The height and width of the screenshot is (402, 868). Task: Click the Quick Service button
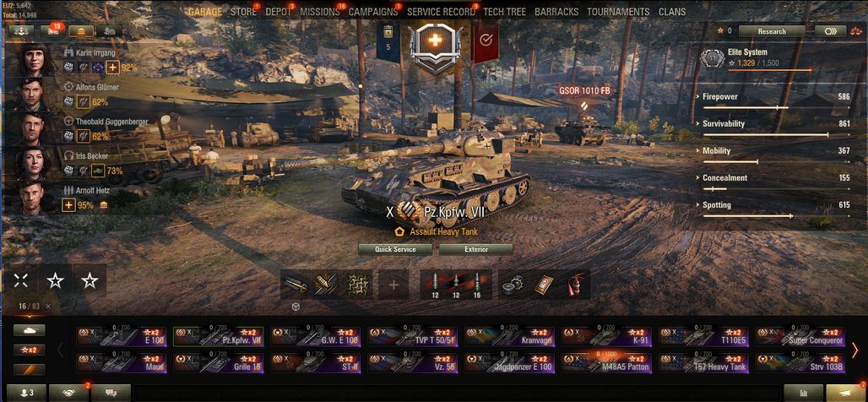(395, 249)
